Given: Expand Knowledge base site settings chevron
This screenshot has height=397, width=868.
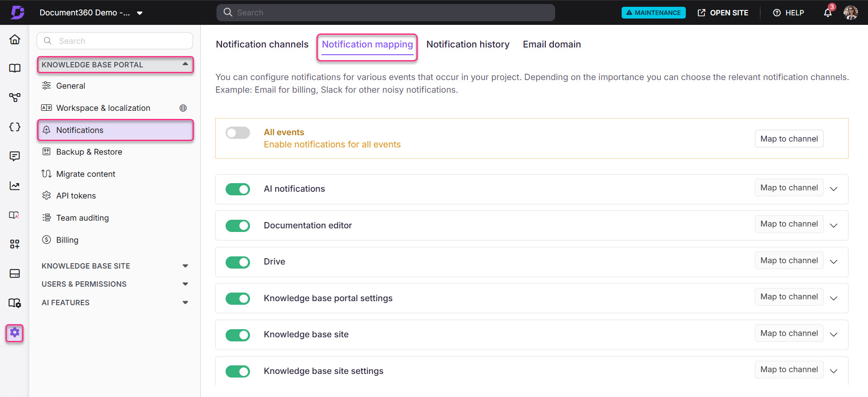Looking at the screenshot, I should (x=834, y=371).
